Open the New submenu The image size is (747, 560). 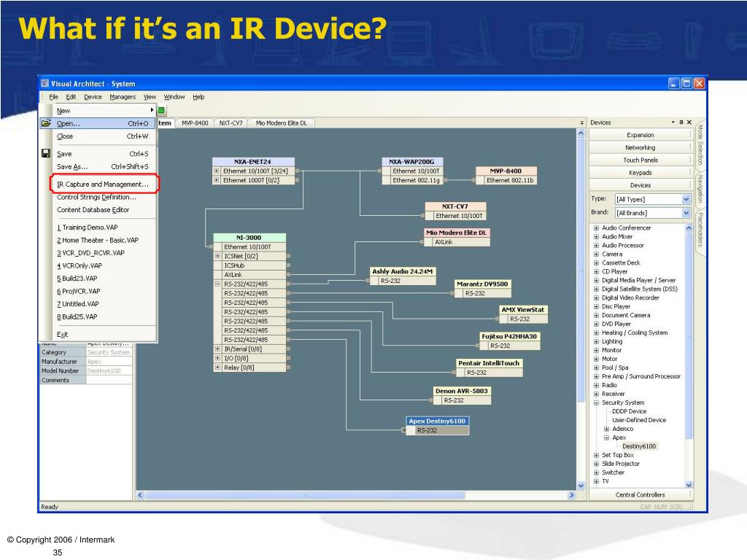click(104, 111)
